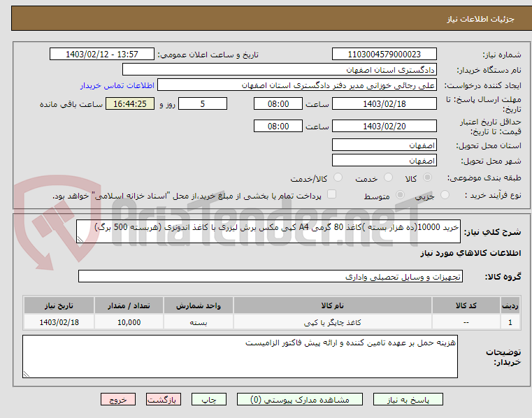
Task: Grab the buyer notes textarea resize handle
Action: (x=27, y=374)
